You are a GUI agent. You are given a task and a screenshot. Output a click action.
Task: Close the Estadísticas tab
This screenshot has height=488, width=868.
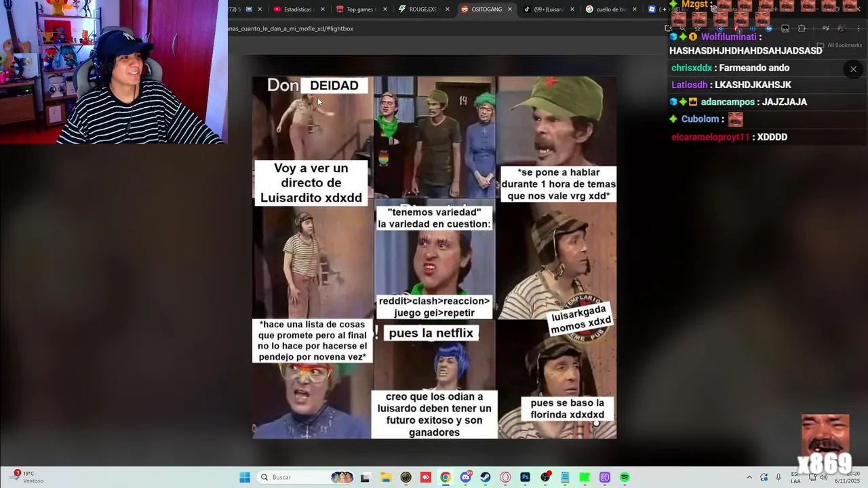click(x=323, y=9)
